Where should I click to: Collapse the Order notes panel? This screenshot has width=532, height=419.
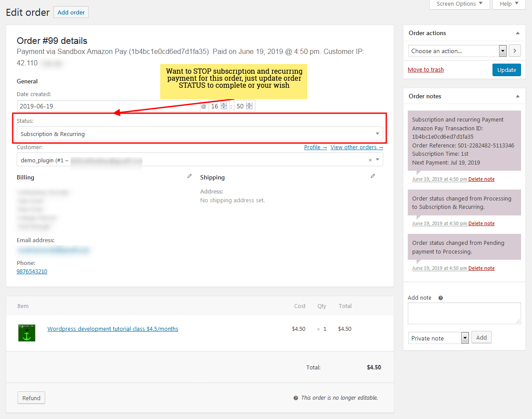point(518,97)
